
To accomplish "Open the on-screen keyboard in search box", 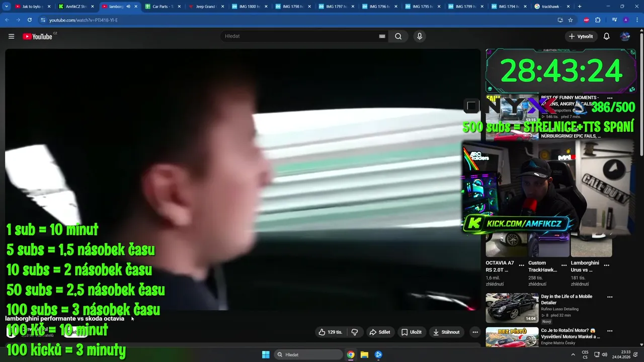I will click(x=382, y=36).
